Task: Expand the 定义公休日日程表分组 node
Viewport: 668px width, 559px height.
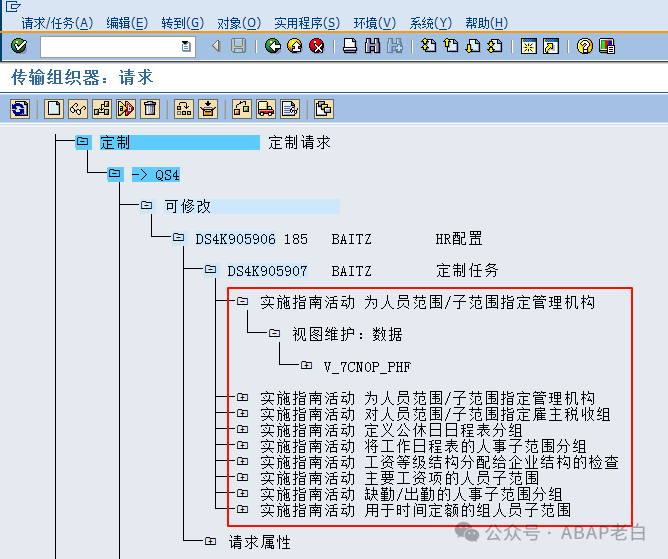Action: (242, 429)
